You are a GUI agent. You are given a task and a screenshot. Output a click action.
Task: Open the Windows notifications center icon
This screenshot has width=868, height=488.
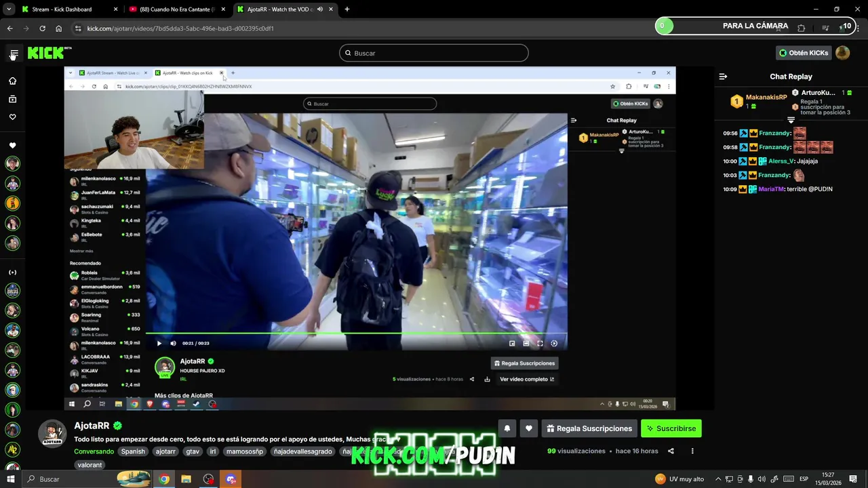[854, 479]
